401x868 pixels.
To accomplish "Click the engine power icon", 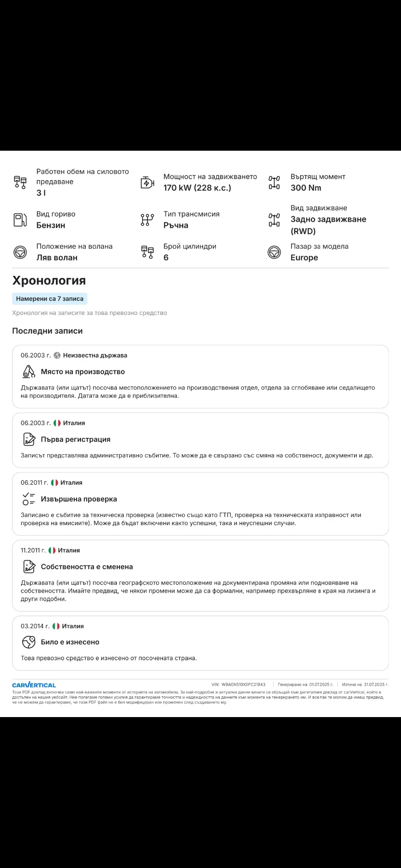I will [x=147, y=182].
